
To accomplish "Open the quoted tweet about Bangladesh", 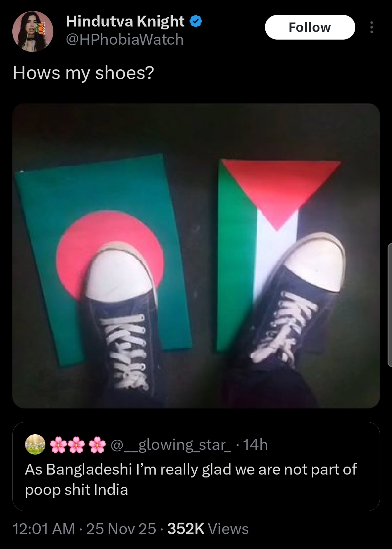I will [x=196, y=467].
